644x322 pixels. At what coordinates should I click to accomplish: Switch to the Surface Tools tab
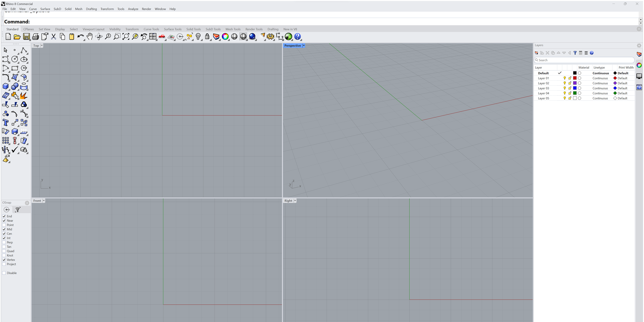173,29
